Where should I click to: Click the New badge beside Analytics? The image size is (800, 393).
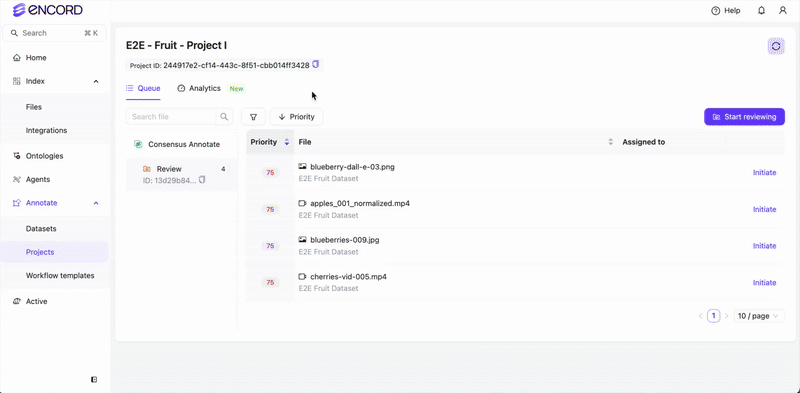click(236, 89)
